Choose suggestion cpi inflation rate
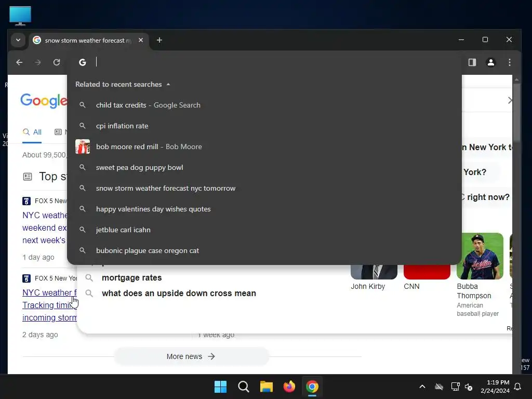 point(264,126)
